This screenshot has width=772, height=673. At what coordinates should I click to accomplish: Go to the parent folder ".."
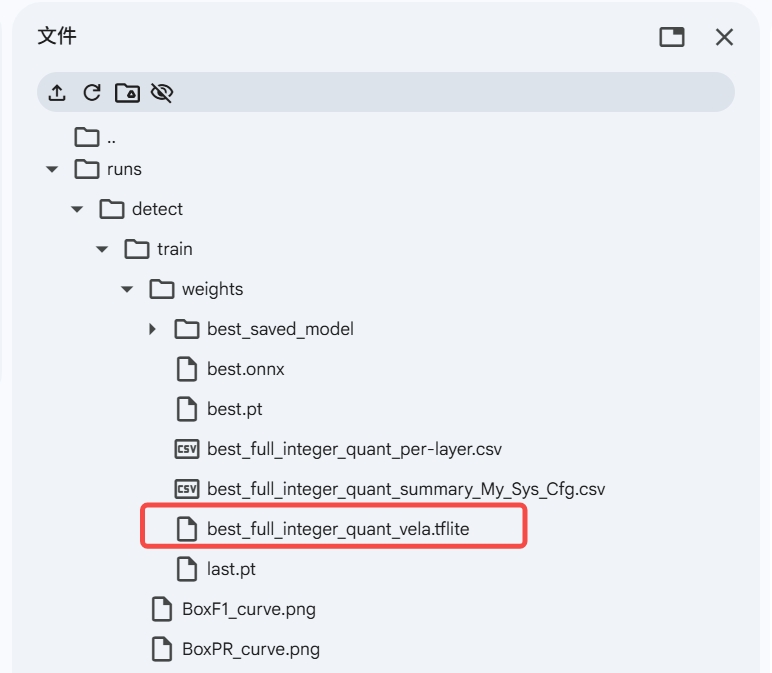point(96,137)
